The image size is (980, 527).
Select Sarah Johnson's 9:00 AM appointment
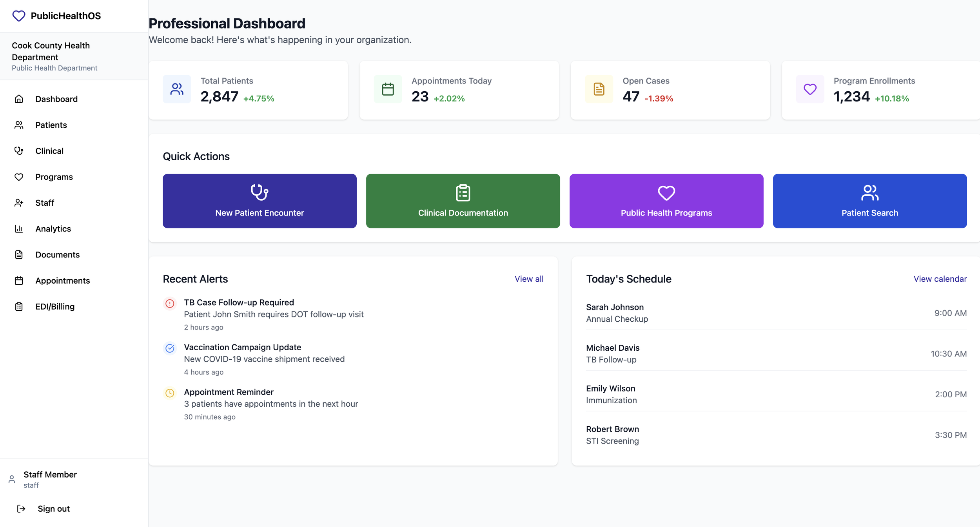(x=776, y=313)
